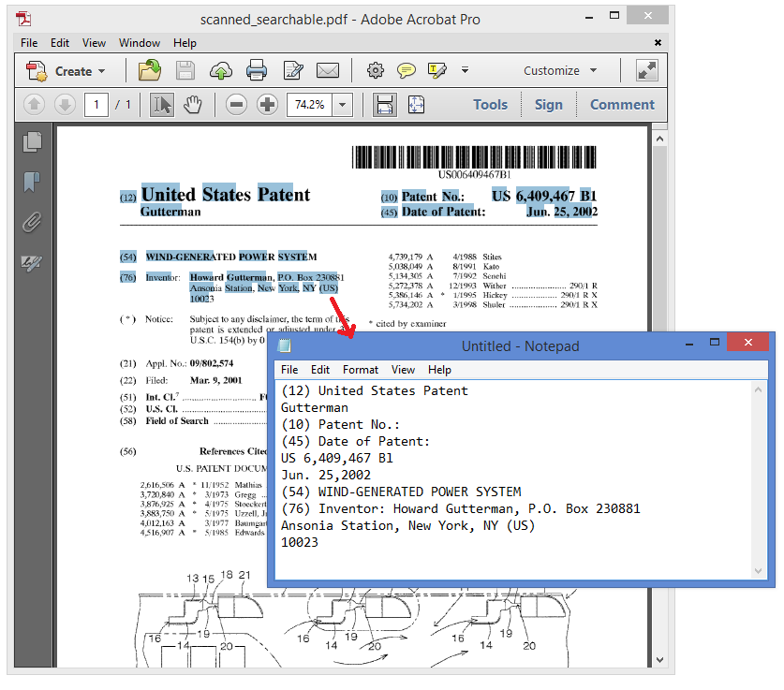Click the email envelope icon
Screen dimensions: 784x690
(327, 70)
